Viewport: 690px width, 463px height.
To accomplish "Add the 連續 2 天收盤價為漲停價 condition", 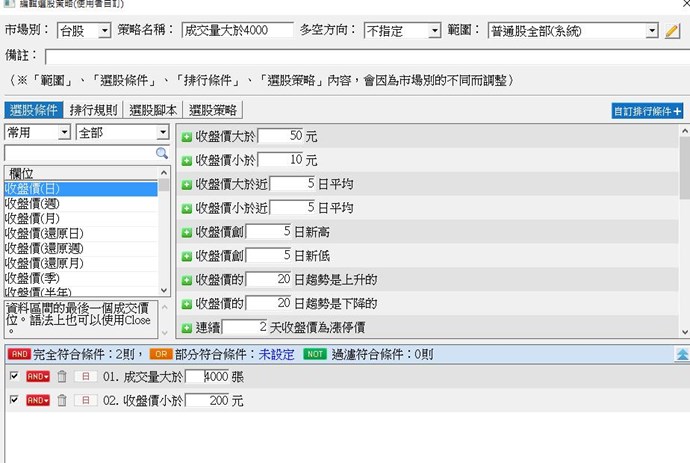I will tap(186, 327).
